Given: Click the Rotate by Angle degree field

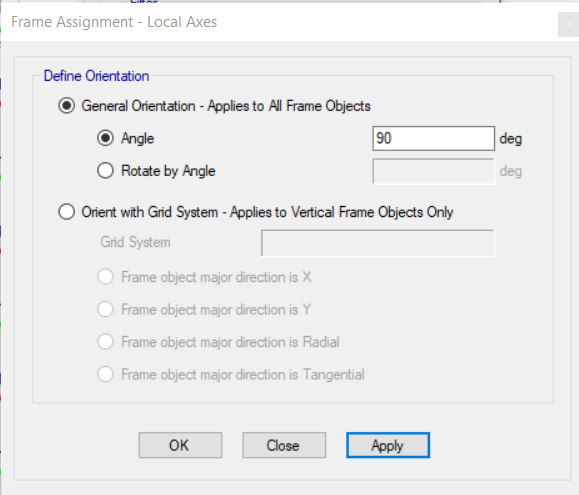Looking at the screenshot, I should (x=434, y=171).
